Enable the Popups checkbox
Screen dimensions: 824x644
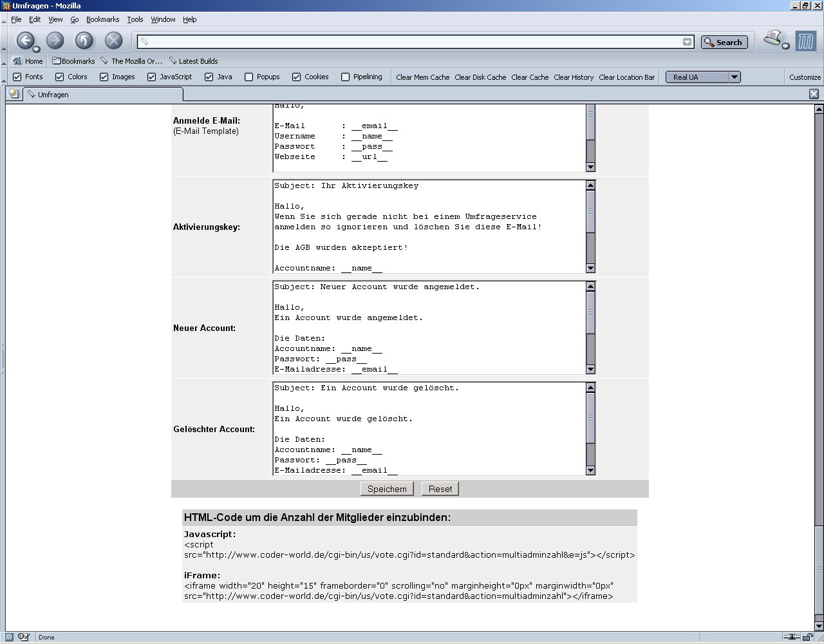(249, 77)
